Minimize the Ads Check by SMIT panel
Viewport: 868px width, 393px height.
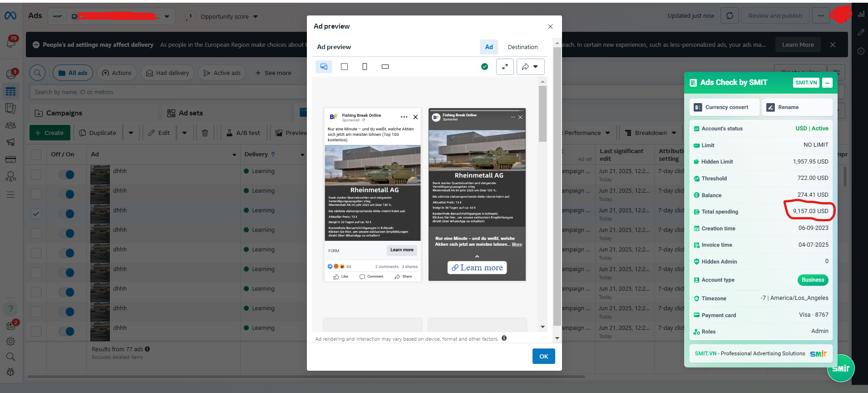point(828,83)
